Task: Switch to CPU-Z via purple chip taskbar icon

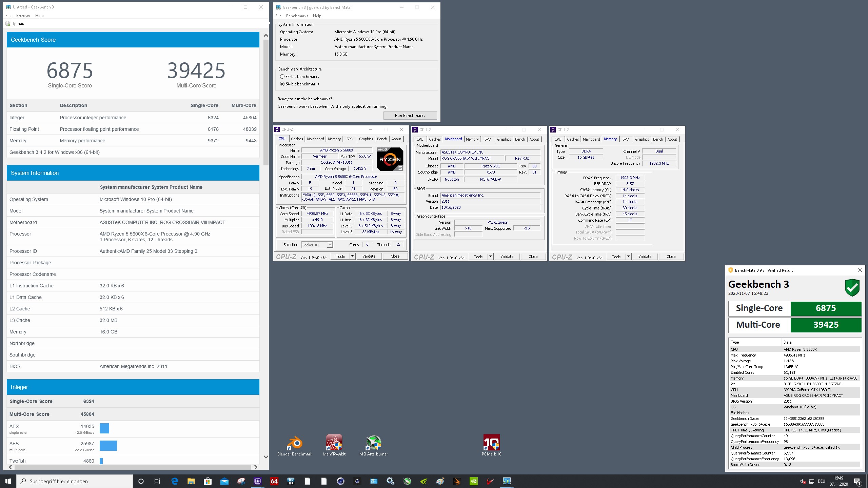Action: click(x=258, y=481)
